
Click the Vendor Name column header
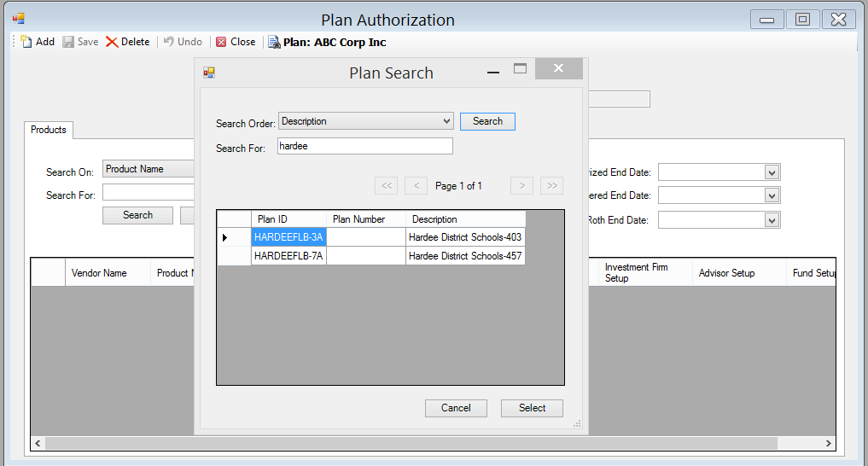coord(108,273)
